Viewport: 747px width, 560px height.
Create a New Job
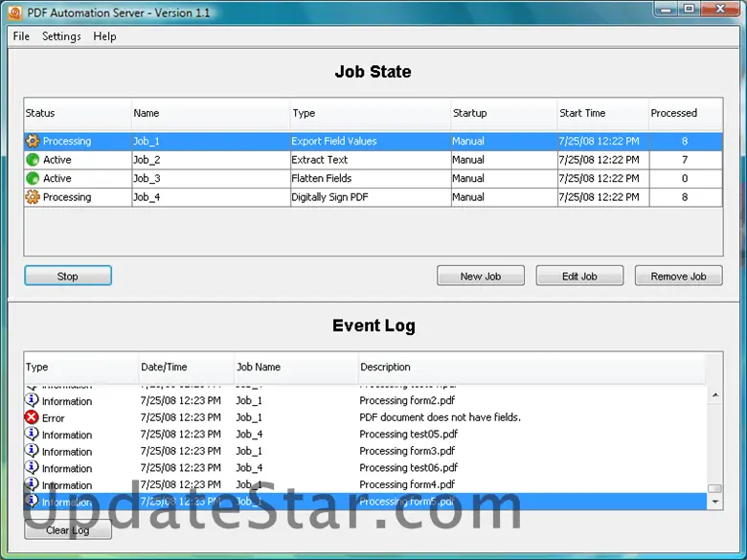480,276
